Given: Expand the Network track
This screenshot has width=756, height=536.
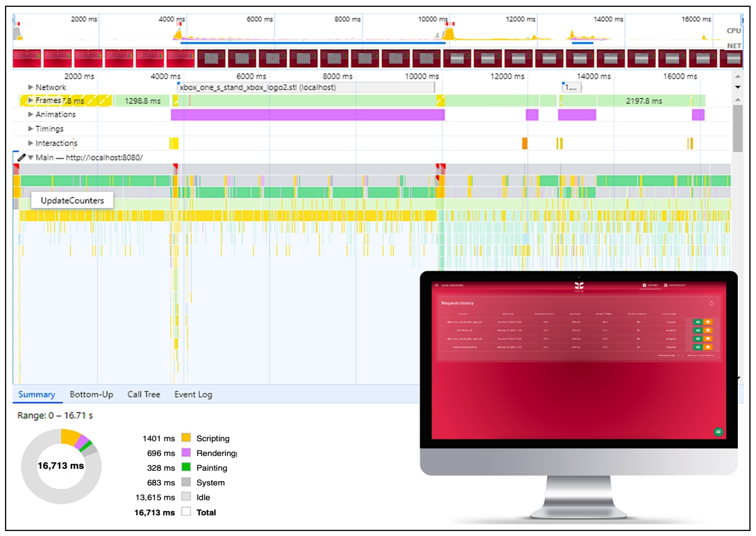Looking at the screenshot, I should (30, 87).
